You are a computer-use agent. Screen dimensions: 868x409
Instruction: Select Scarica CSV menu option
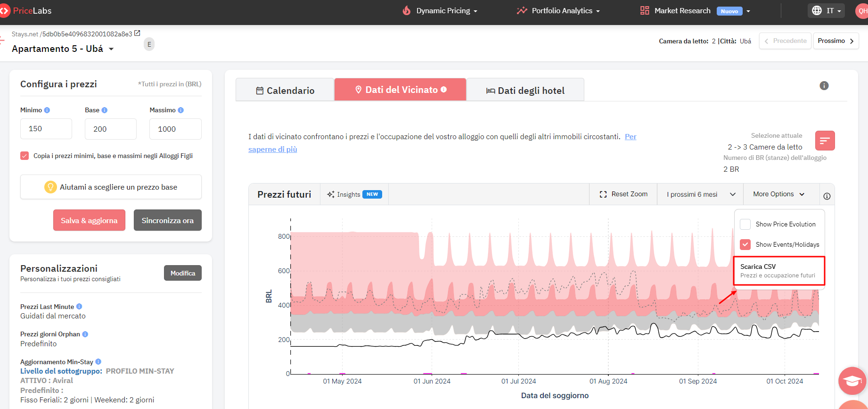coord(779,271)
